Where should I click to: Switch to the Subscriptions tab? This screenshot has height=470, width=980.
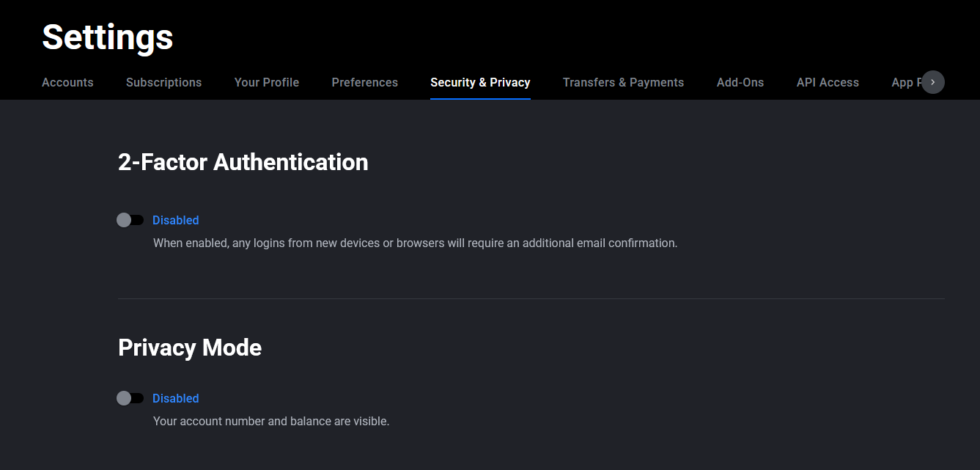point(163,82)
